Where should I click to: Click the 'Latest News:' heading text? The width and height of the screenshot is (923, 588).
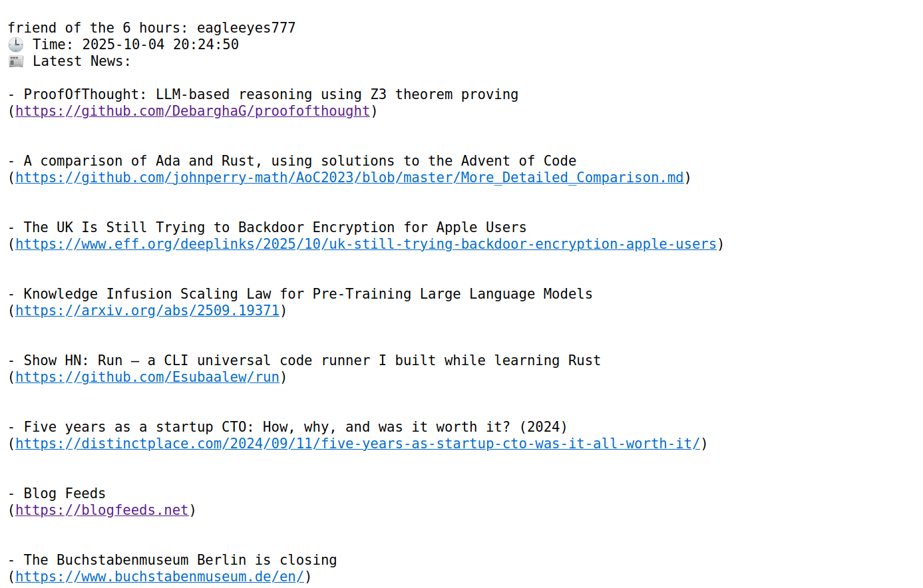(81, 61)
